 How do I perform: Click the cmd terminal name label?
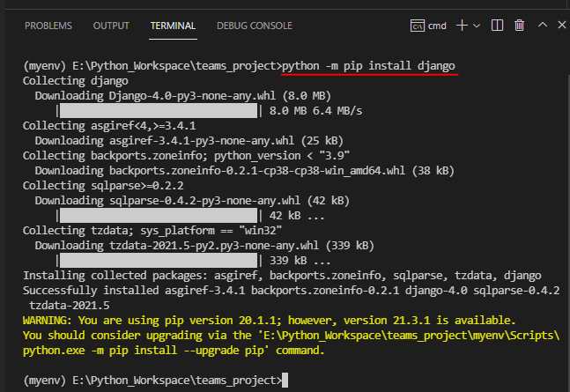pos(437,26)
